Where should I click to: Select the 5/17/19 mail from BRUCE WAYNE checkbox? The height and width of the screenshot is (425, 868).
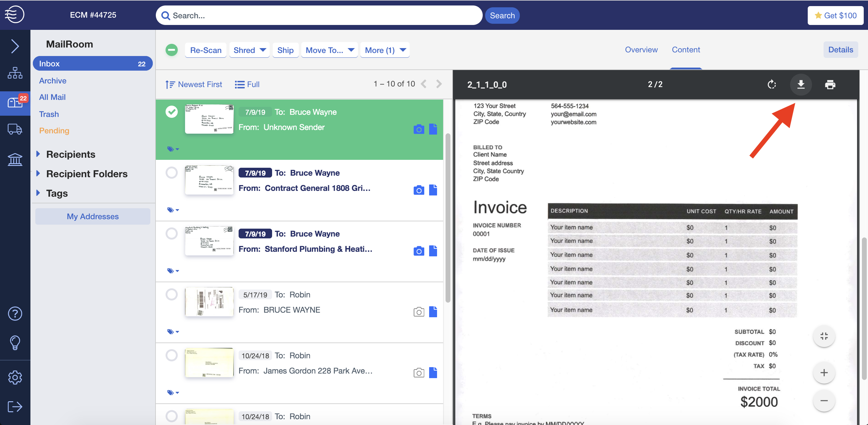pyautogui.click(x=172, y=294)
